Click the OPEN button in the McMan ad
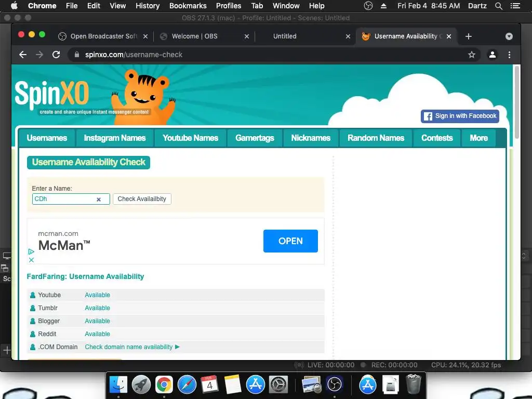Image resolution: width=532 pixels, height=399 pixels. click(x=290, y=241)
